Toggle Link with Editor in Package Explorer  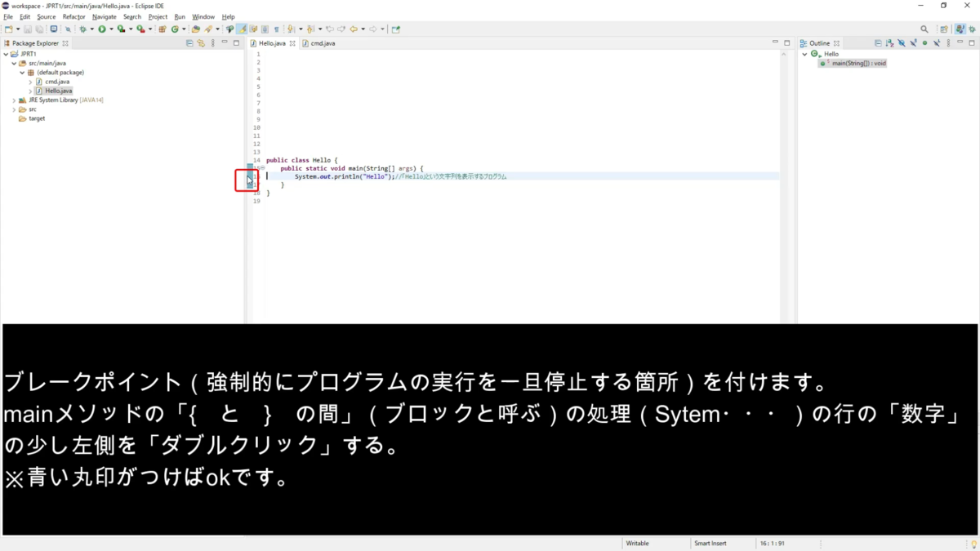(x=200, y=42)
